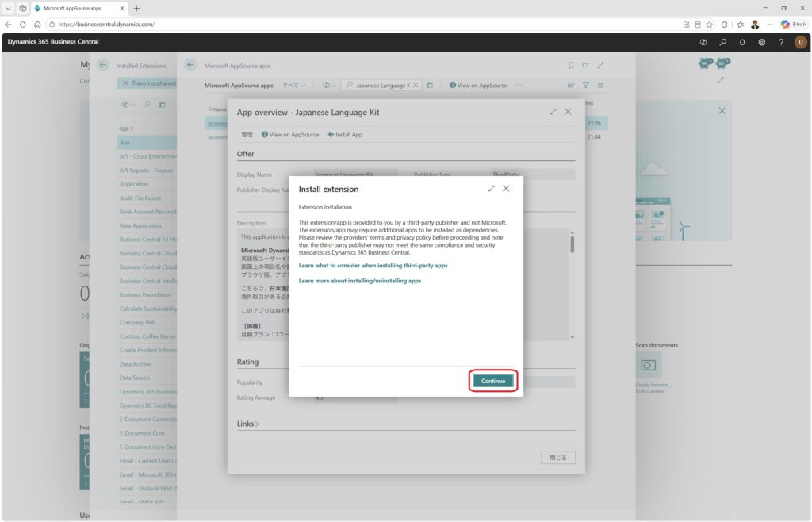Open the 管理 menu in App overview
This screenshot has width=812, height=522.
247,135
